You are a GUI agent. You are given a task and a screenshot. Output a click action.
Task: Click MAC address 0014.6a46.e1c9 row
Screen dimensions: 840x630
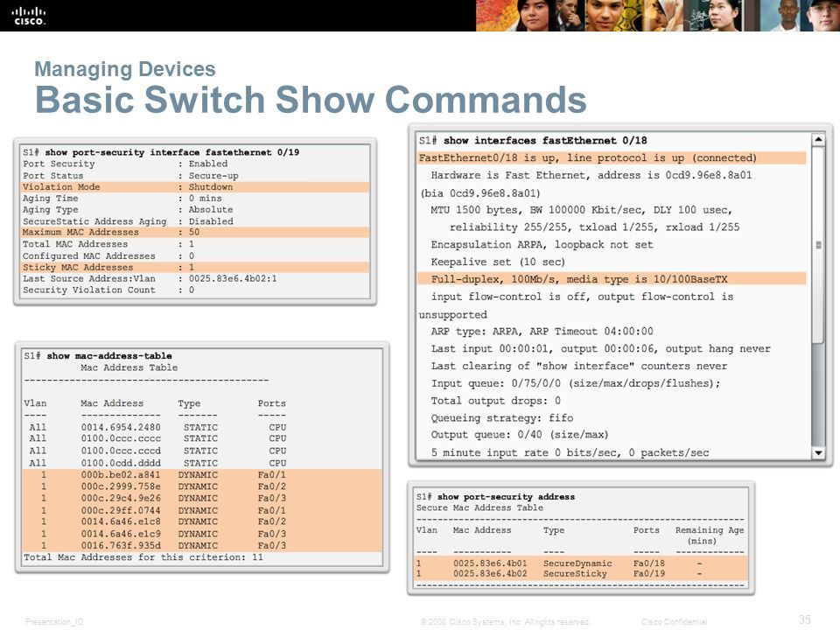[202, 534]
